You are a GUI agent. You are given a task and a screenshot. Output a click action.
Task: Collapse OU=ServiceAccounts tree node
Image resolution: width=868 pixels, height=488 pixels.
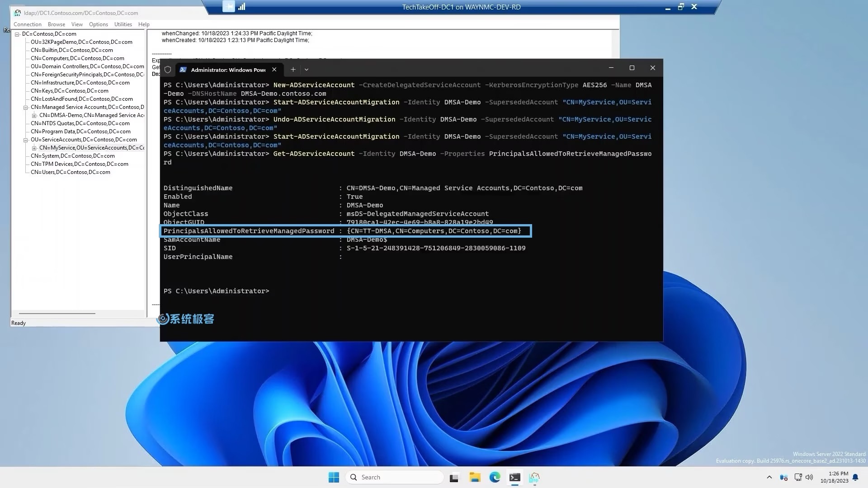(26, 140)
